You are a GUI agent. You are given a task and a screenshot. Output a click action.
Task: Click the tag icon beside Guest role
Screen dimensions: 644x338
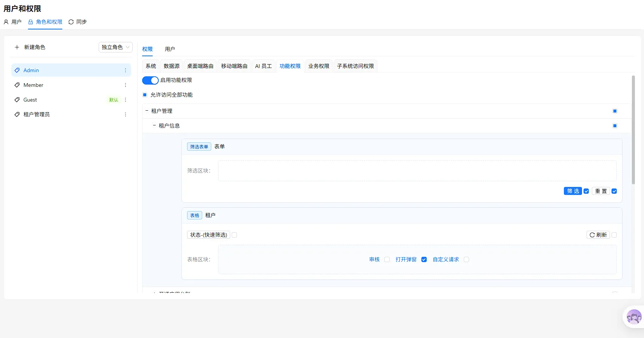[x=17, y=100]
